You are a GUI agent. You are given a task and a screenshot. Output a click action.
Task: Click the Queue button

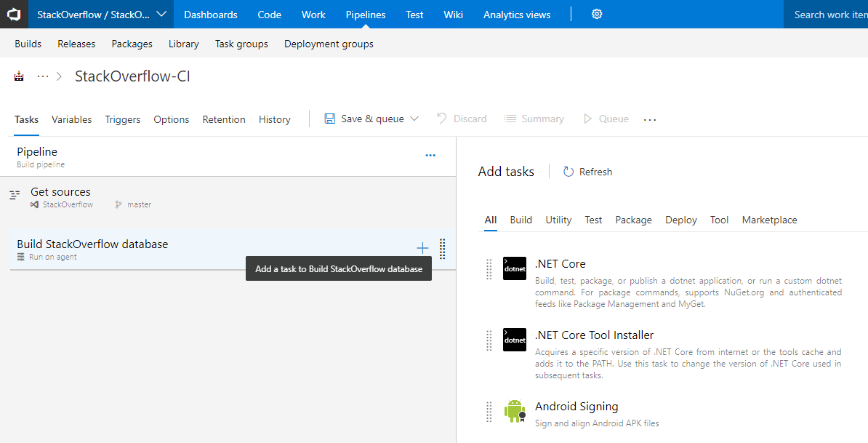606,119
